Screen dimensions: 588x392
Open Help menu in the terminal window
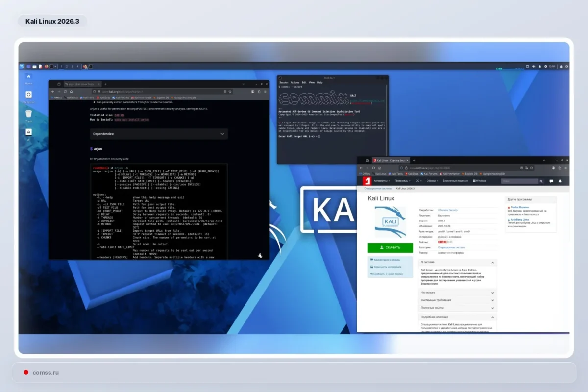click(319, 82)
